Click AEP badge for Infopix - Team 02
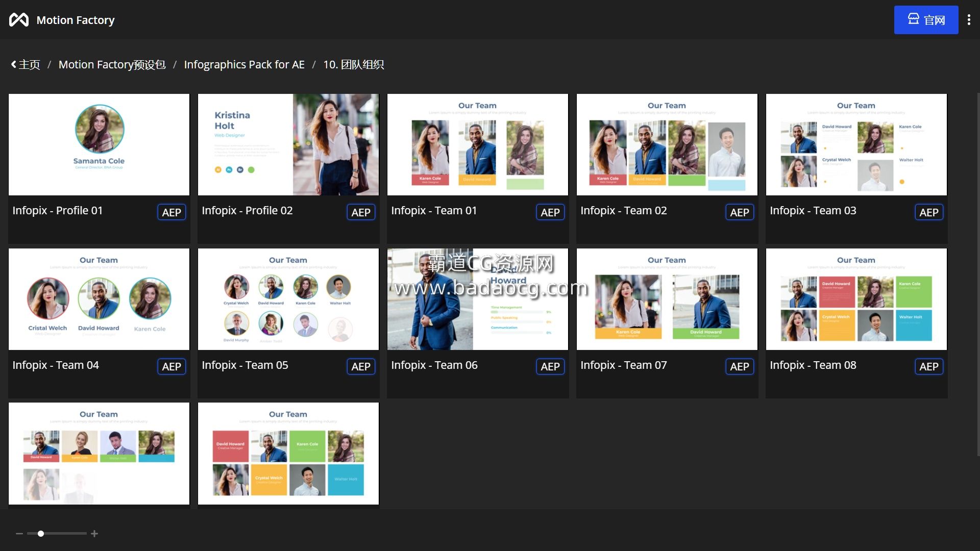980x551 pixels. click(740, 212)
